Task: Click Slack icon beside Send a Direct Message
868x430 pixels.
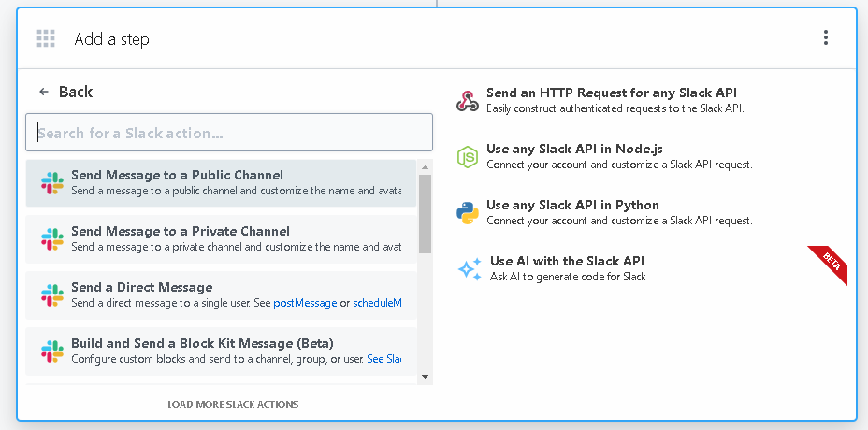Action: coord(52,295)
